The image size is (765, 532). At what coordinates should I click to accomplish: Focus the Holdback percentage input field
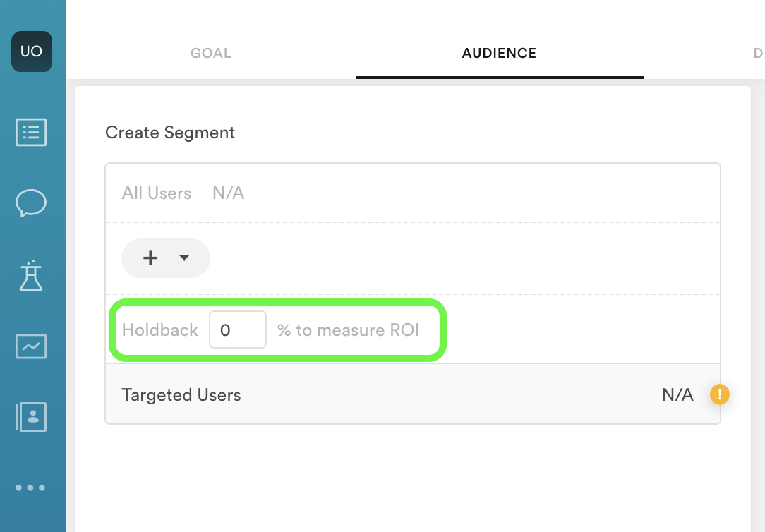(237, 330)
